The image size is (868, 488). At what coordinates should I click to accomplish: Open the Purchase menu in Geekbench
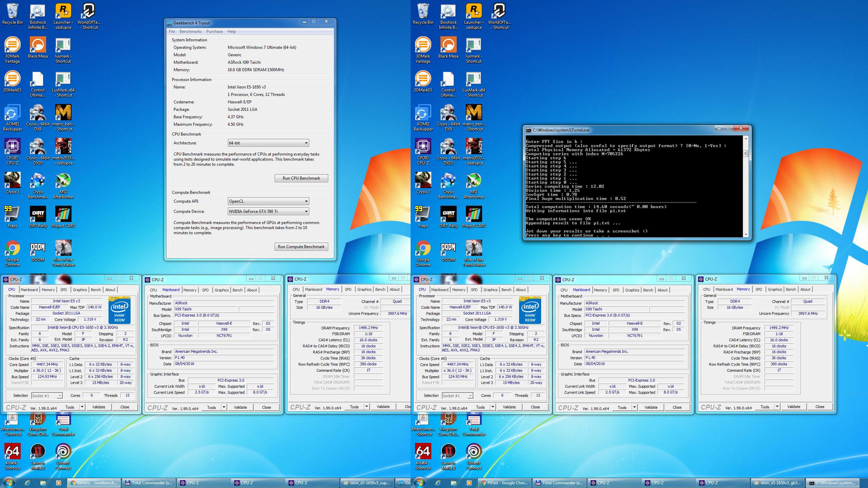[215, 32]
